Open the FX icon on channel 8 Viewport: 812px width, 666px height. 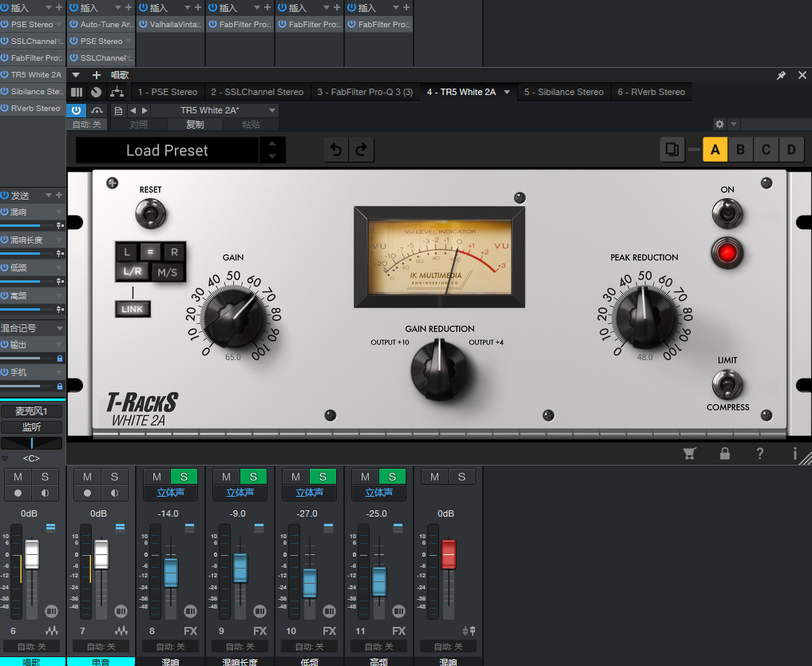coord(191,631)
